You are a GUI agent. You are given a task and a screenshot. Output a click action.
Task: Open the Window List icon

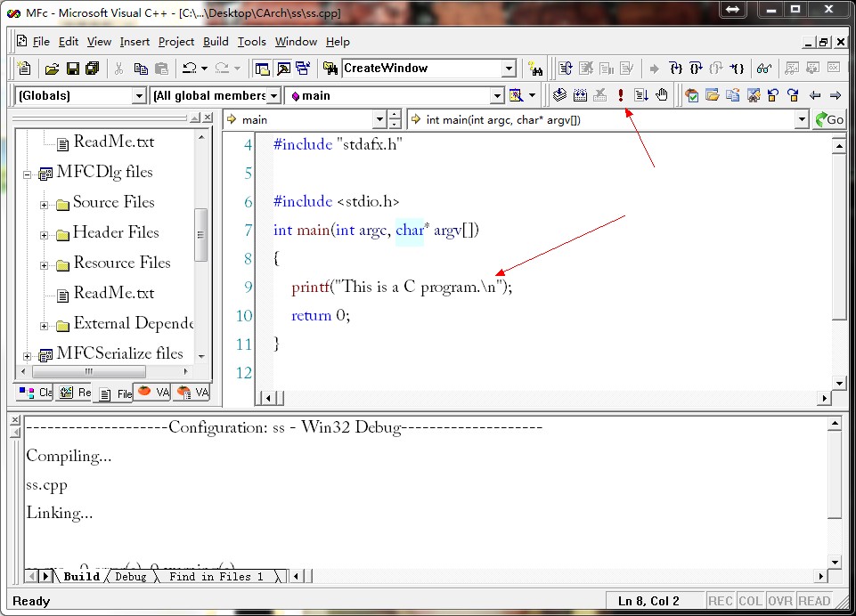[x=303, y=69]
